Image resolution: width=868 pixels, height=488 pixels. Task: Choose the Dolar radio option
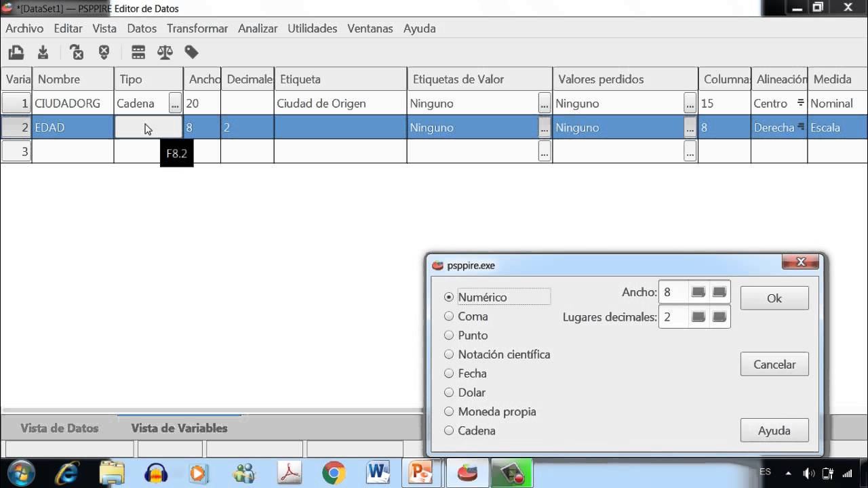(449, 392)
